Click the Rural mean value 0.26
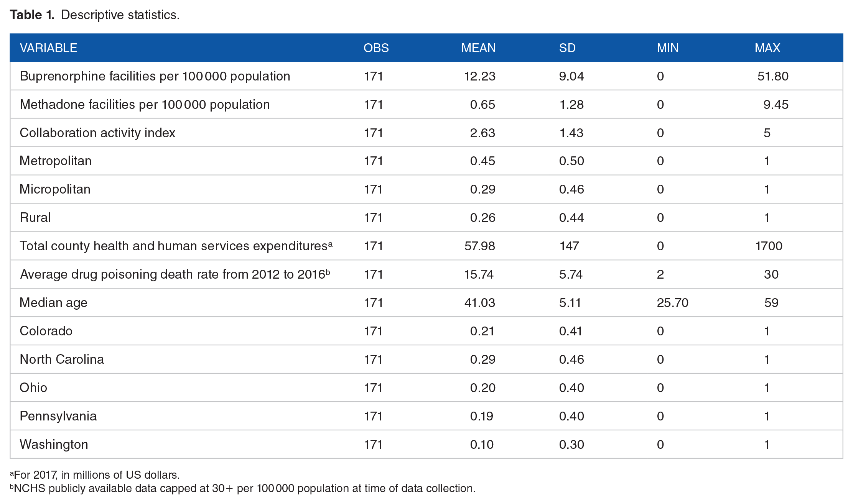The image size is (853, 504). point(483,218)
